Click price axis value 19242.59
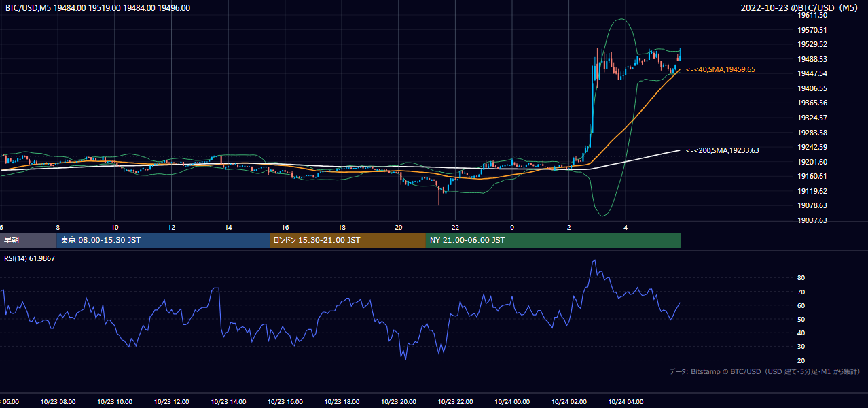The image size is (868, 408). pos(812,147)
